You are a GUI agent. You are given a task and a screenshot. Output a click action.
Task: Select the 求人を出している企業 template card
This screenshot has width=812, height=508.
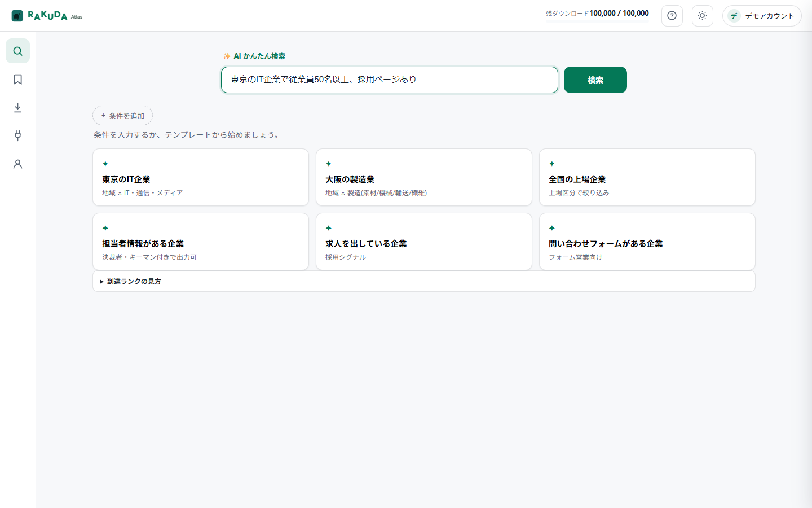tap(424, 242)
